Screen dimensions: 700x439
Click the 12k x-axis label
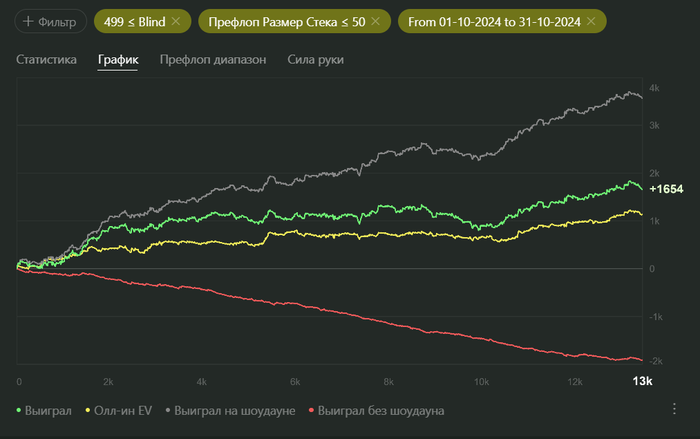[x=575, y=382]
